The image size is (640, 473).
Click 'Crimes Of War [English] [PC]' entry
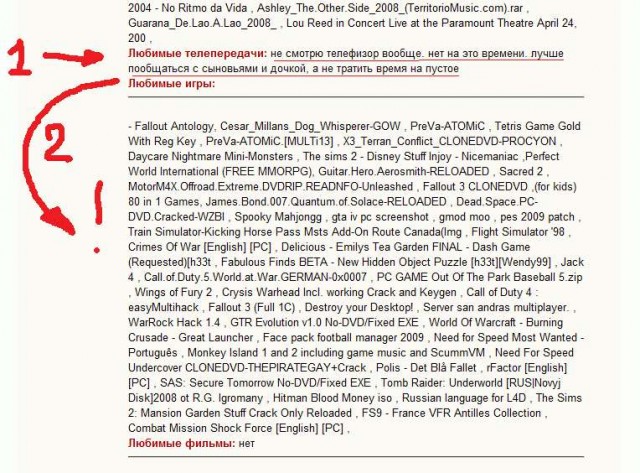pyautogui.click(x=200, y=247)
